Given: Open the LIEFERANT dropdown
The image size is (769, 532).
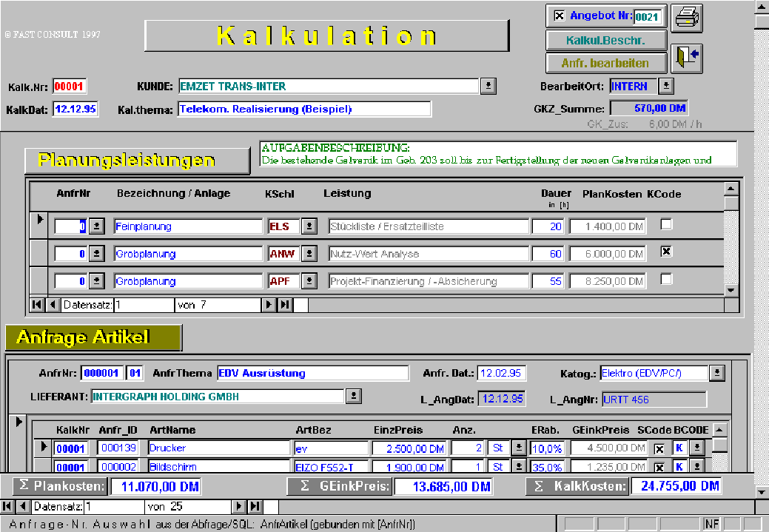Looking at the screenshot, I should pyautogui.click(x=354, y=396).
